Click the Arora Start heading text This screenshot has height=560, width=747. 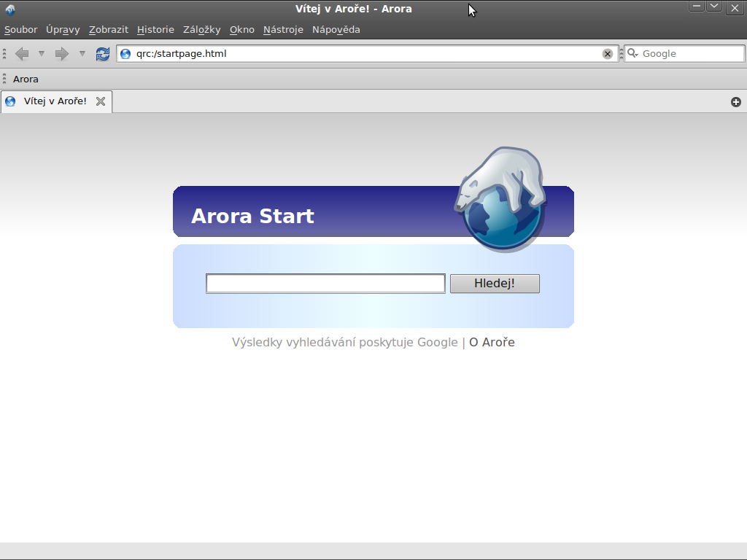252,216
